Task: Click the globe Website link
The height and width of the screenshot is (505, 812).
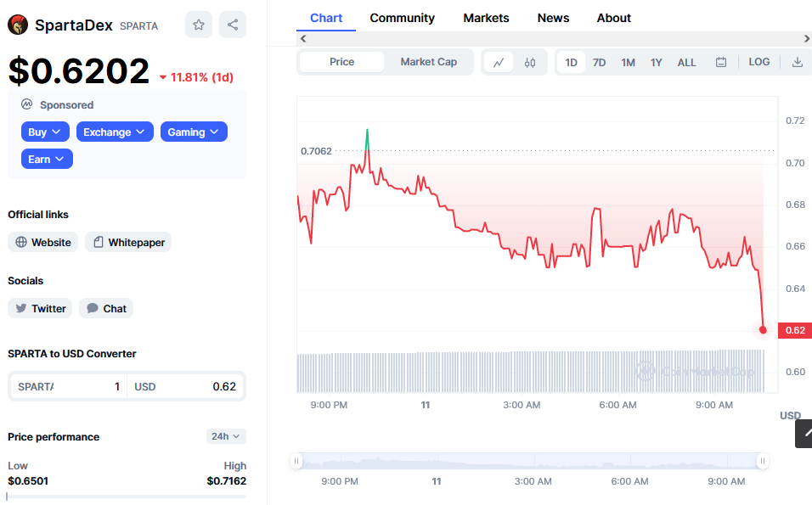Action: 43,242
